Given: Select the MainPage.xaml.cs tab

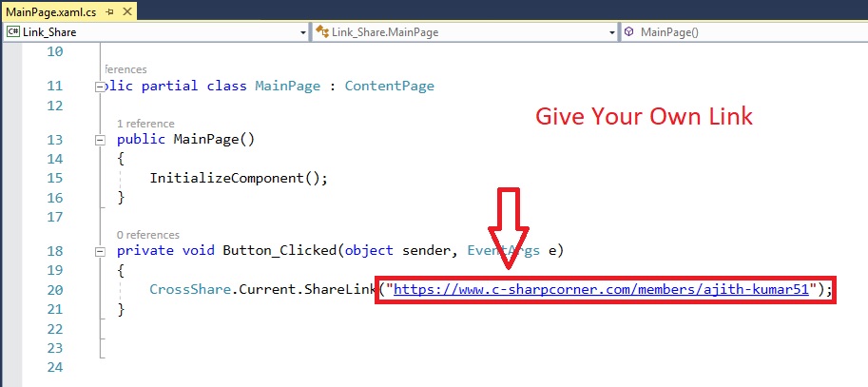Looking at the screenshot, I should [x=53, y=11].
